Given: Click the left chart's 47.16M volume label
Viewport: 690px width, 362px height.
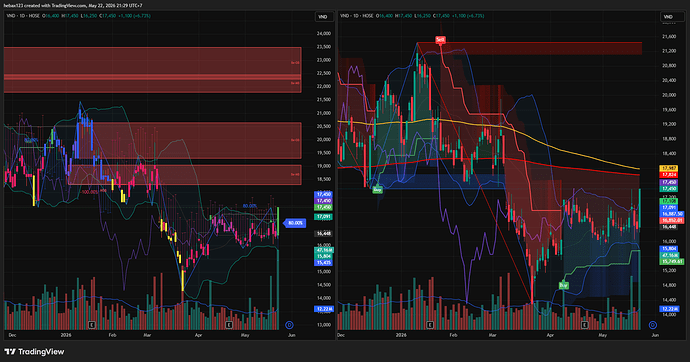Looking at the screenshot, I should point(324,250).
